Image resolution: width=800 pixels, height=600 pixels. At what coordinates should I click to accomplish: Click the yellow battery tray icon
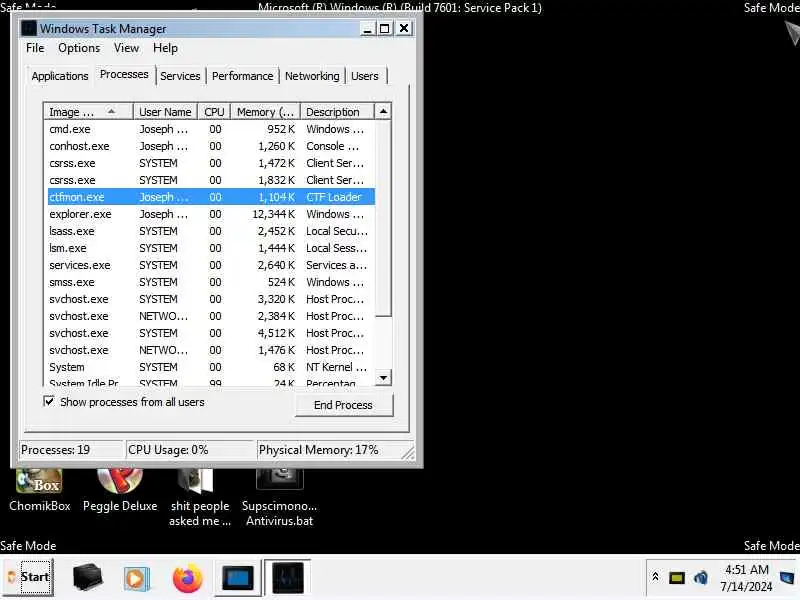tap(677, 578)
